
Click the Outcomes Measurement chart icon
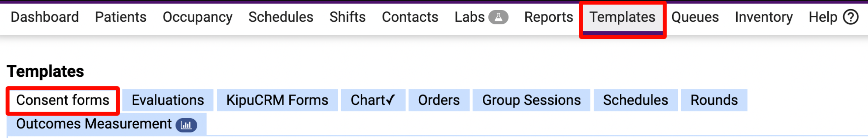(186, 125)
